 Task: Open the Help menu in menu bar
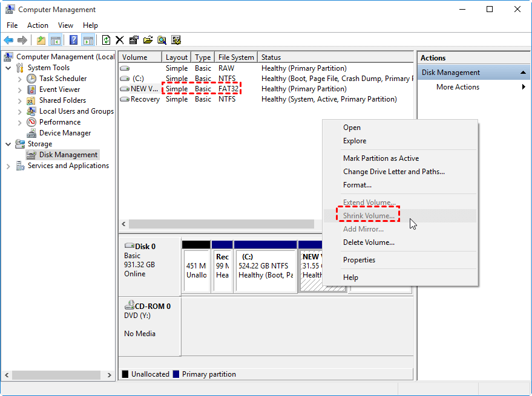tap(90, 25)
